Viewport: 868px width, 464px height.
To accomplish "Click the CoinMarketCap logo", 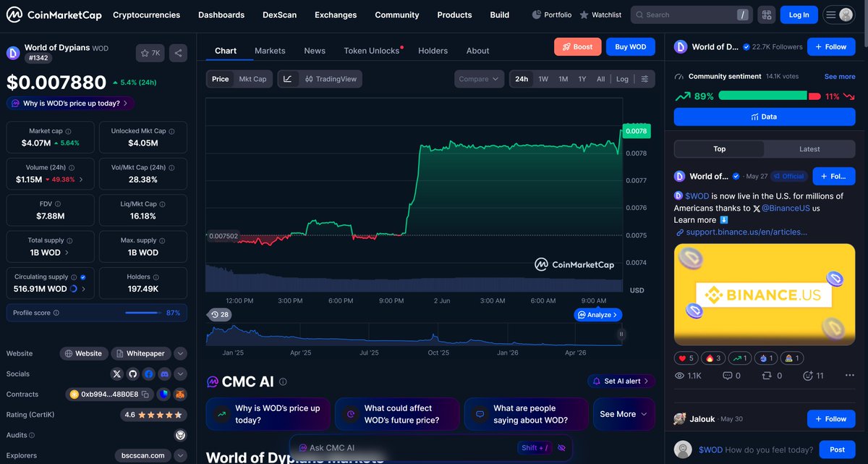I will [54, 14].
